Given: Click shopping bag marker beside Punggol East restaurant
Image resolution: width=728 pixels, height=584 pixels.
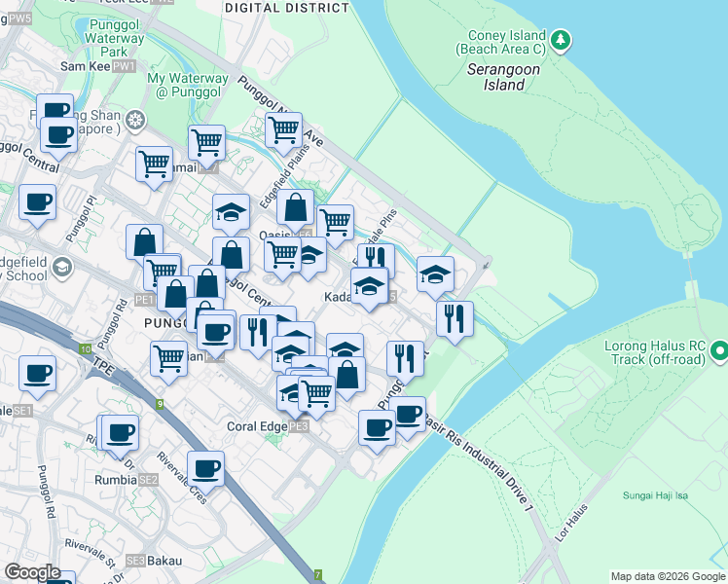Looking at the screenshot, I should pos(346,377).
